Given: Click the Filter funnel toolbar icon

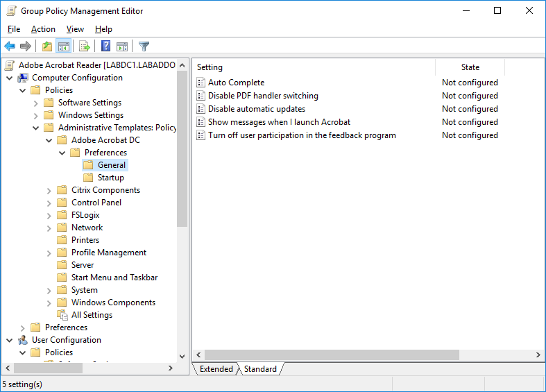Looking at the screenshot, I should [144, 46].
